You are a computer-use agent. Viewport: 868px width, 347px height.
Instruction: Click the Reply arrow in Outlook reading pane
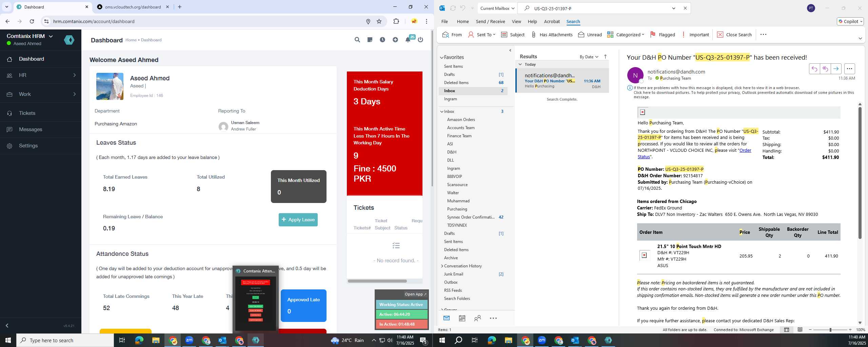click(814, 69)
